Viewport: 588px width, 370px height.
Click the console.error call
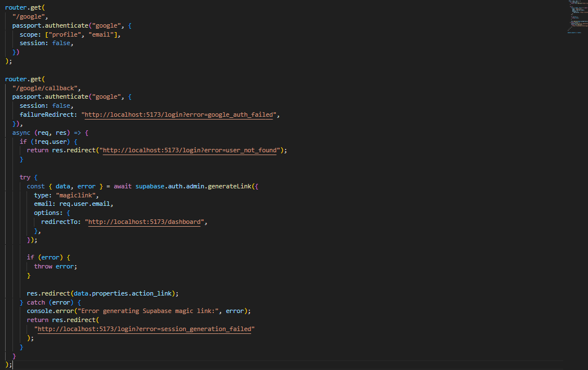pos(50,311)
